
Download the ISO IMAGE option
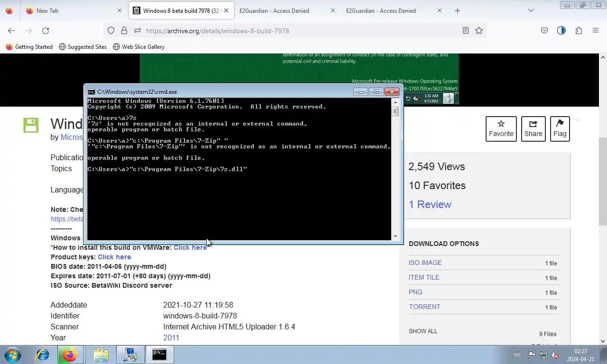425,263
